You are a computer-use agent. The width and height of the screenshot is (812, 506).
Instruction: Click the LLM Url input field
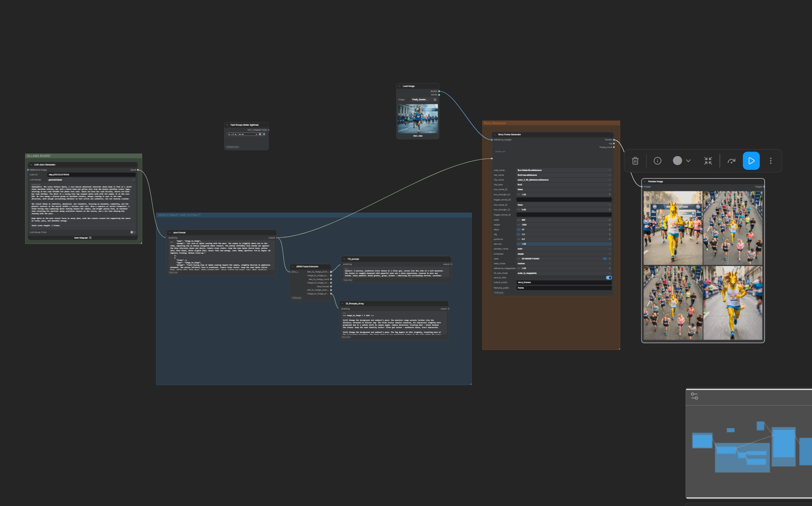tap(91, 175)
